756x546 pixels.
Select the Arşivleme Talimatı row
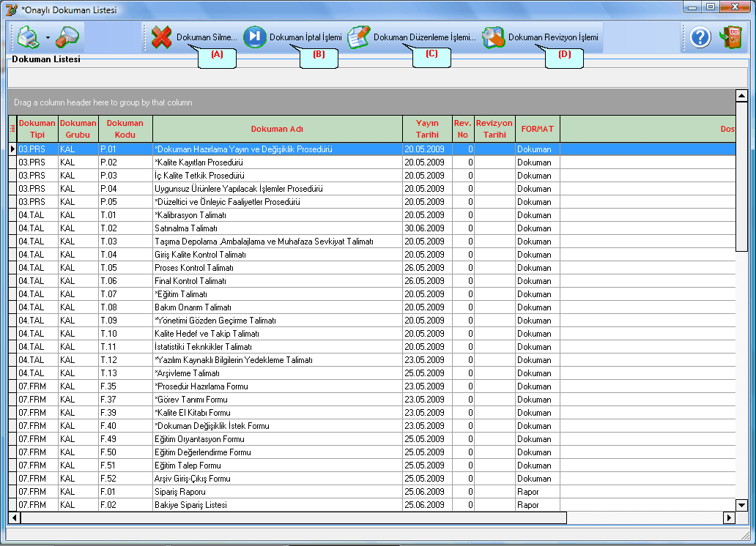(371, 373)
